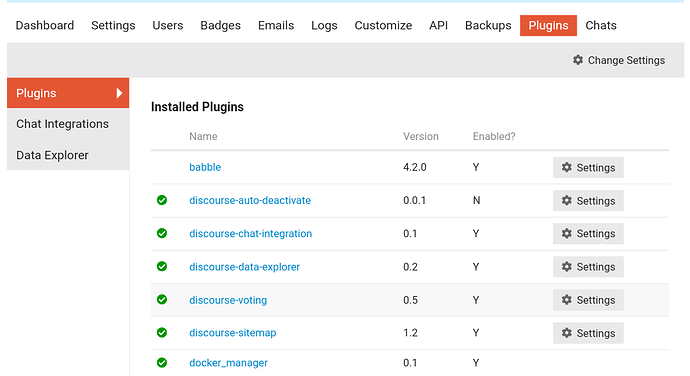Select the active Plugins top tab
690x376 pixels.
(x=548, y=26)
